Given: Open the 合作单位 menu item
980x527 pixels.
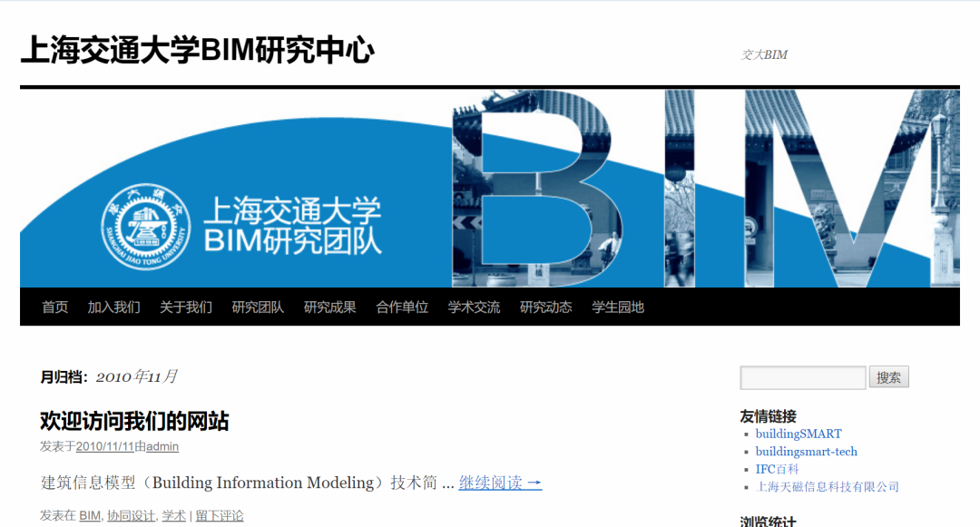Looking at the screenshot, I should (402, 307).
